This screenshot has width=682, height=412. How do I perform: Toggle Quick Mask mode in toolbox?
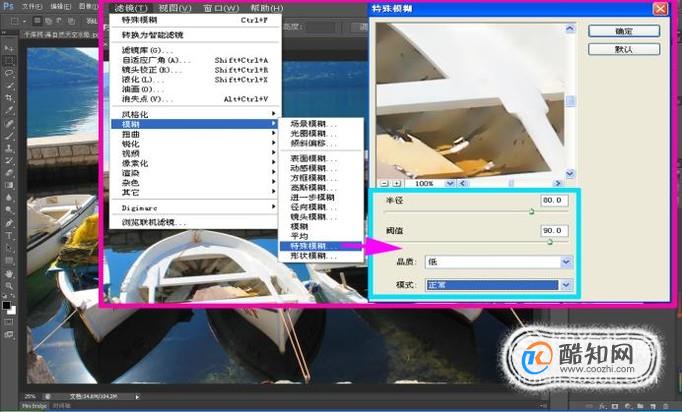[x=9, y=322]
